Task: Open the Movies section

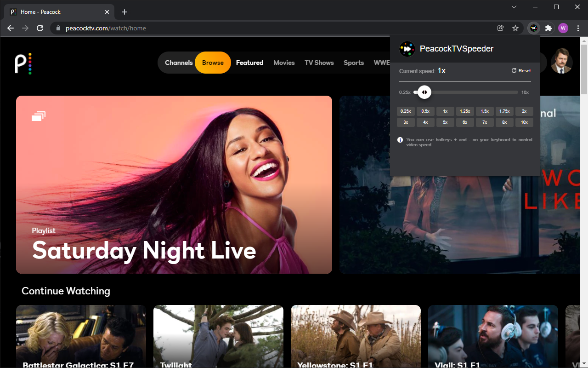Action: pos(284,63)
